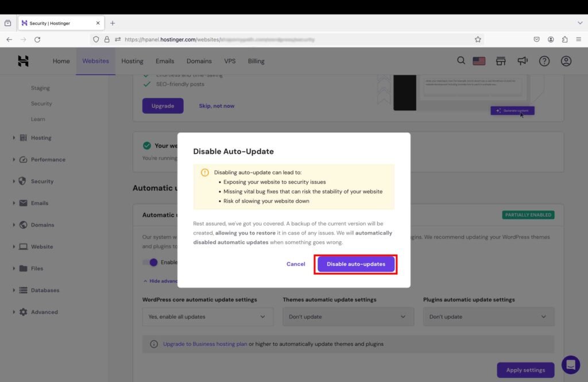Screen dimensions: 588x382
Task: Open a new browser tab
Action: (x=113, y=24)
